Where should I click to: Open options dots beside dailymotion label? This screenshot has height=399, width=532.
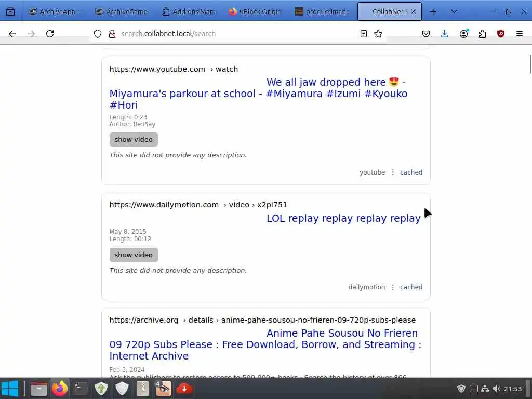[x=393, y=287]
